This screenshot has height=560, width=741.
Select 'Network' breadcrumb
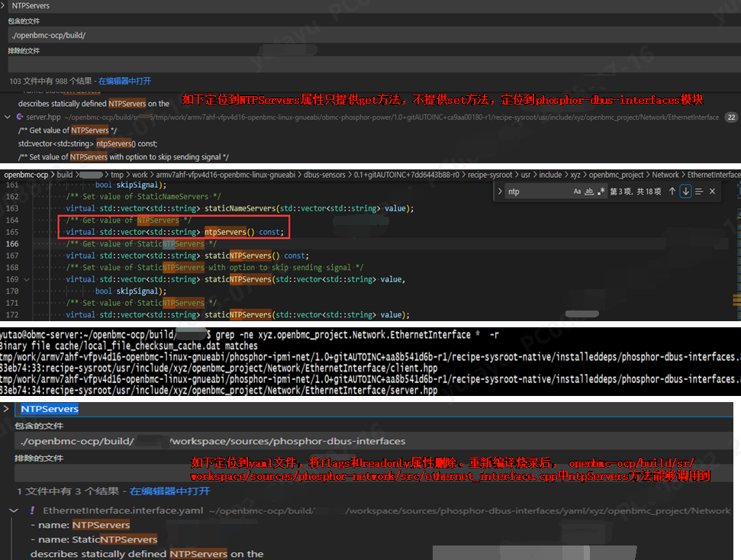pyautogui.click(x=665, y=175)
